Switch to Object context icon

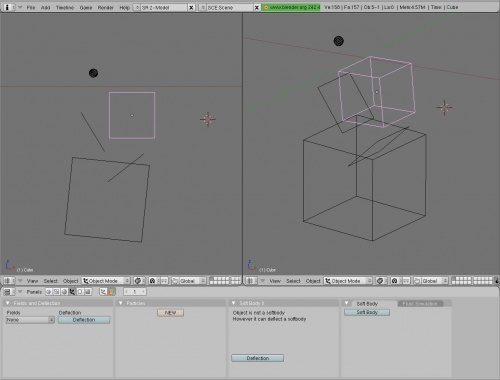72,292
